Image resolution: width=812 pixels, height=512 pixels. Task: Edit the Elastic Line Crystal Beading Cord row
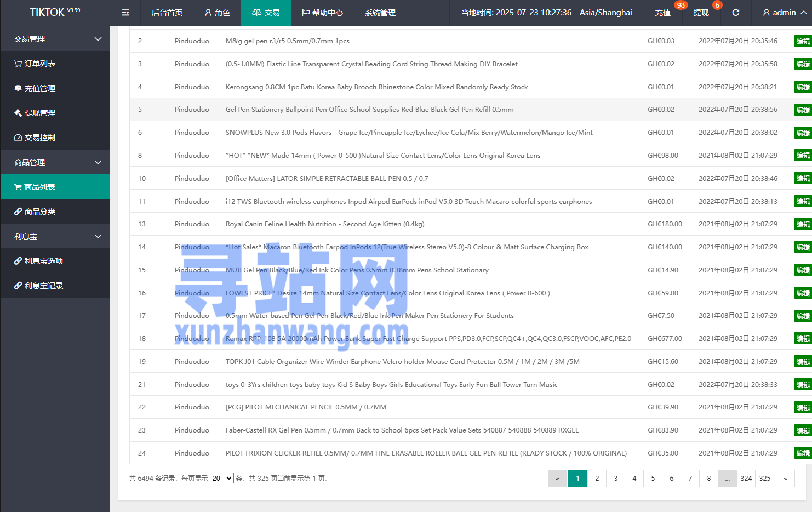pyautogui.click(x=803, y=64)
